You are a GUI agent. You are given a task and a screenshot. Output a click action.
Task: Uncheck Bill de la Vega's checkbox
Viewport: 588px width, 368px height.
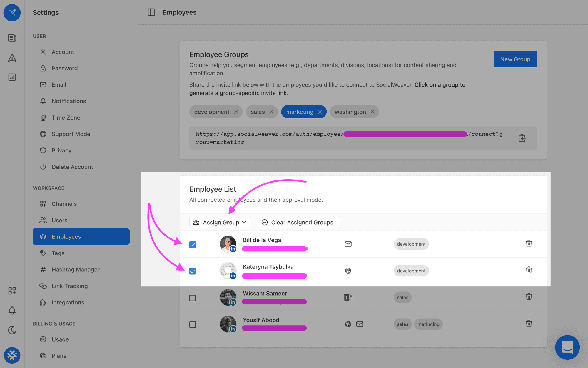(193, 245)
